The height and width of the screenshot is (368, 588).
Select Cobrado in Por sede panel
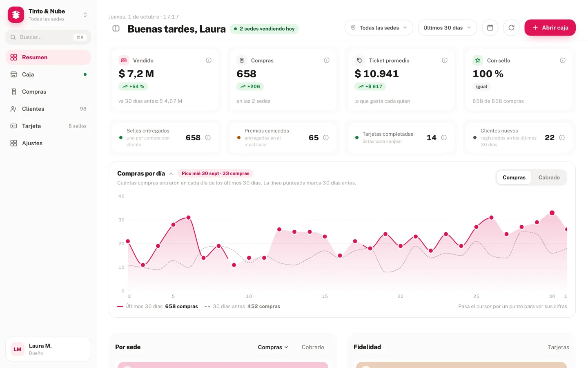(313, 347)
